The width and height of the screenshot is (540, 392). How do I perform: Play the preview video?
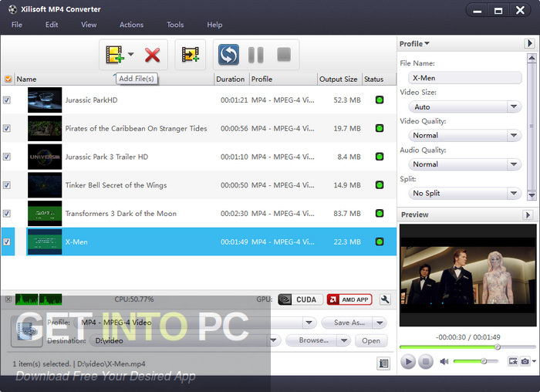point(408,361)
